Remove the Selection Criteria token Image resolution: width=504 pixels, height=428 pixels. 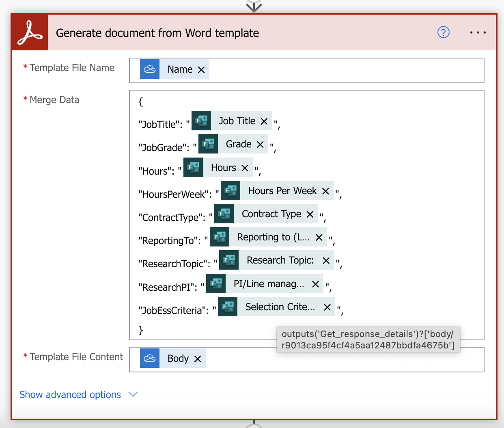[327, 307]
